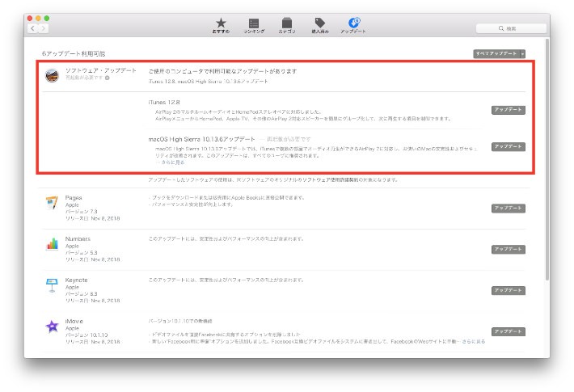The image size is (574, 392).
Task: Click the iTunes 12.8 title text
Action: tap(164, 102)
